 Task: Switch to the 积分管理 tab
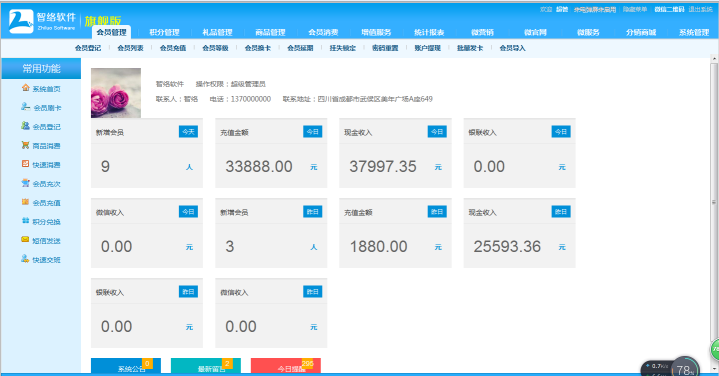(x=164, y=32)
